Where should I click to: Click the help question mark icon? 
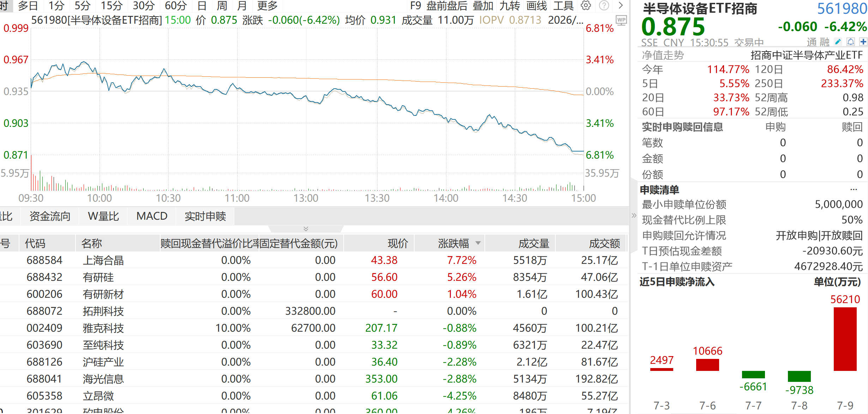[x=604, y=5]
